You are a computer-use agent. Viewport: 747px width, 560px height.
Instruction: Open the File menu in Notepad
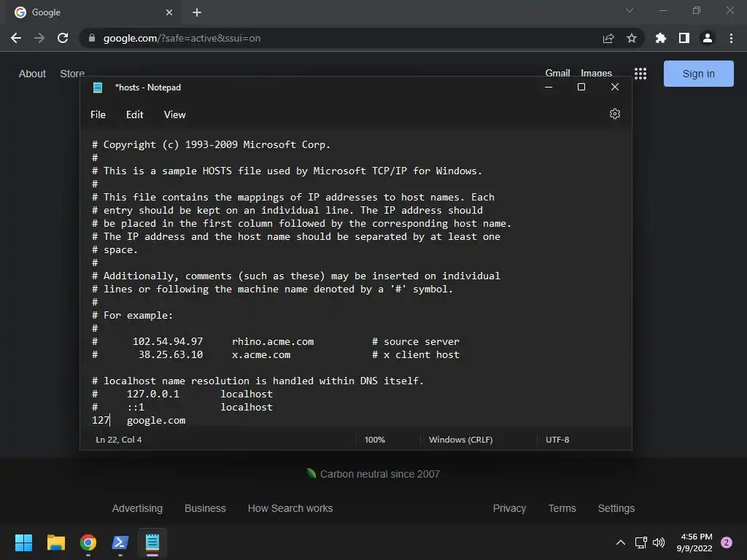pos(98,114)
